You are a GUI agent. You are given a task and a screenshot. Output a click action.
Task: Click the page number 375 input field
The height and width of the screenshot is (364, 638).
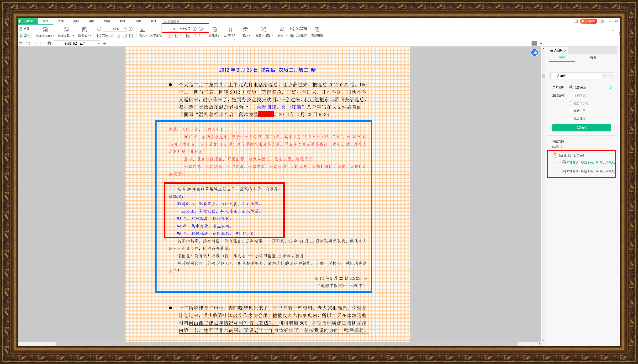click(x=172, y=29)
